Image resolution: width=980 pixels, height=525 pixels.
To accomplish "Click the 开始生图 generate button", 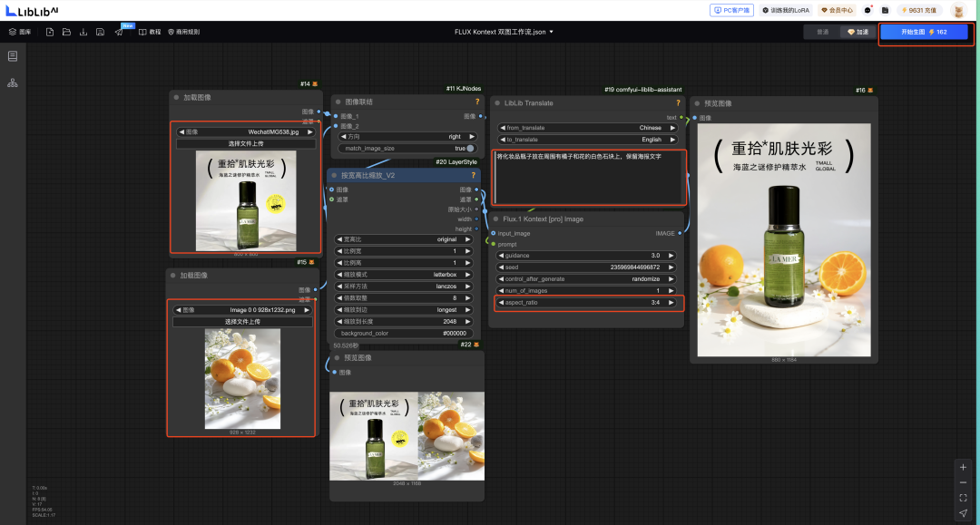I will 925,32.
